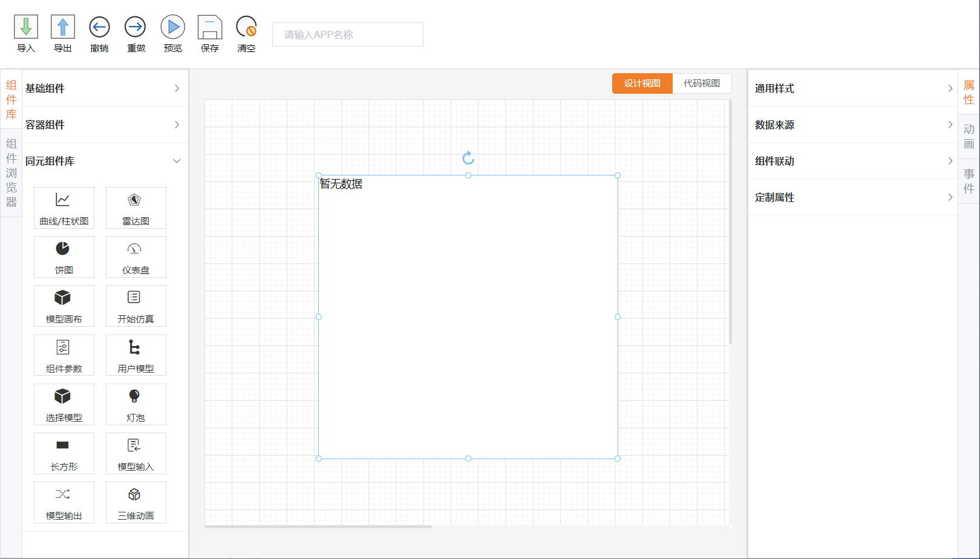Clear canvas with the 清空 icon
980x559 pixels.
coord(246,27)
